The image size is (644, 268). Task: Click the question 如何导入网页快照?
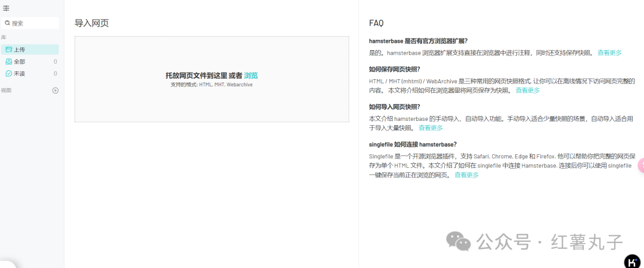pyautogui.click(x=394, y=107)
